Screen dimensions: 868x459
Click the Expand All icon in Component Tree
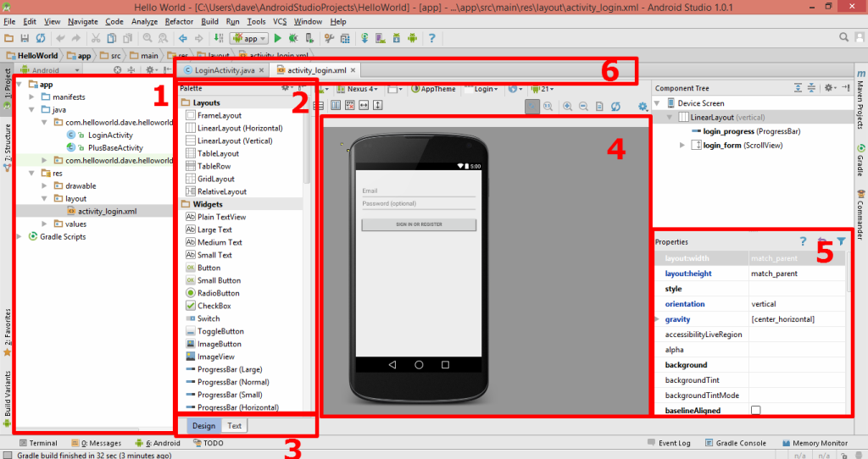pyautogui.click(x=798, y=88)
